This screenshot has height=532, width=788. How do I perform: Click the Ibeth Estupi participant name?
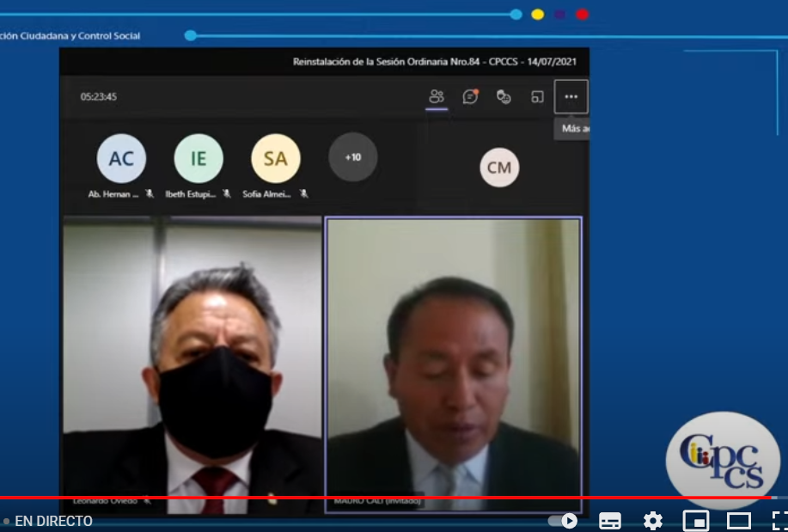191,194
